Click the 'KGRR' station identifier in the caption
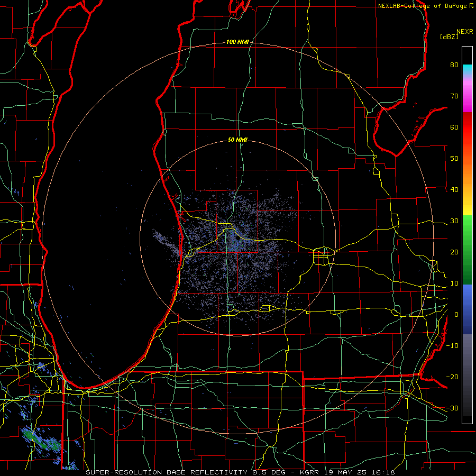The image size is (476, 476). [310, 472]
